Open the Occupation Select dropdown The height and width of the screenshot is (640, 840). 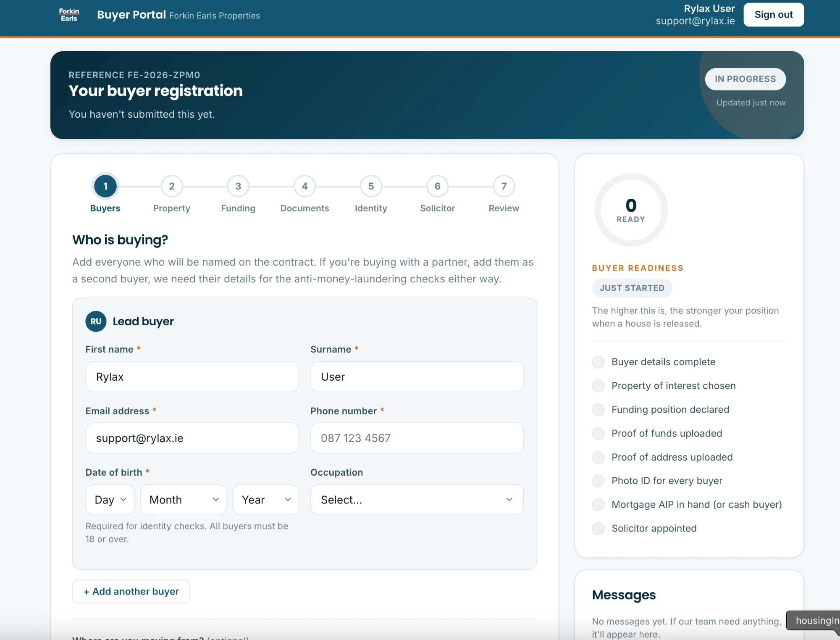coord(417,500)
